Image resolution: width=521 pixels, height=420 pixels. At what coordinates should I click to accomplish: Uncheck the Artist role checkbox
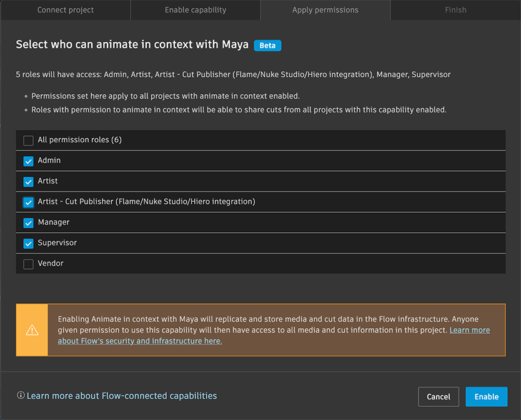[x=28, y=182]
